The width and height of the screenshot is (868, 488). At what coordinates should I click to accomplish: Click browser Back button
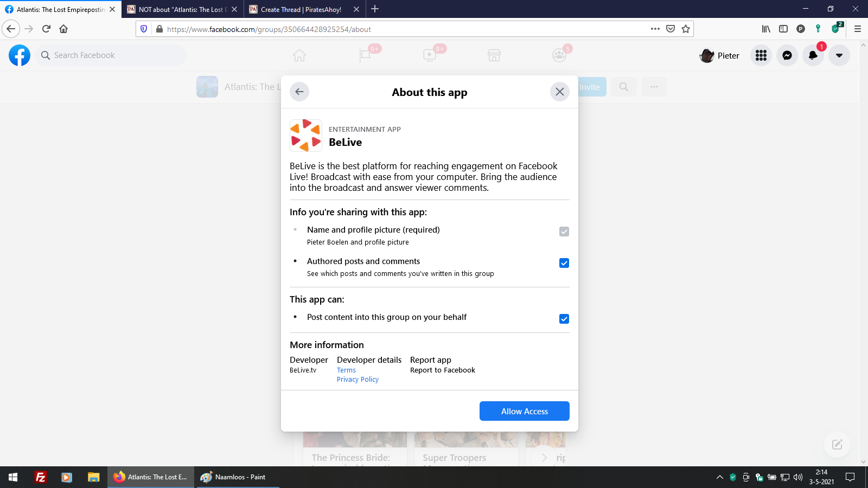(x=11, y=29)
